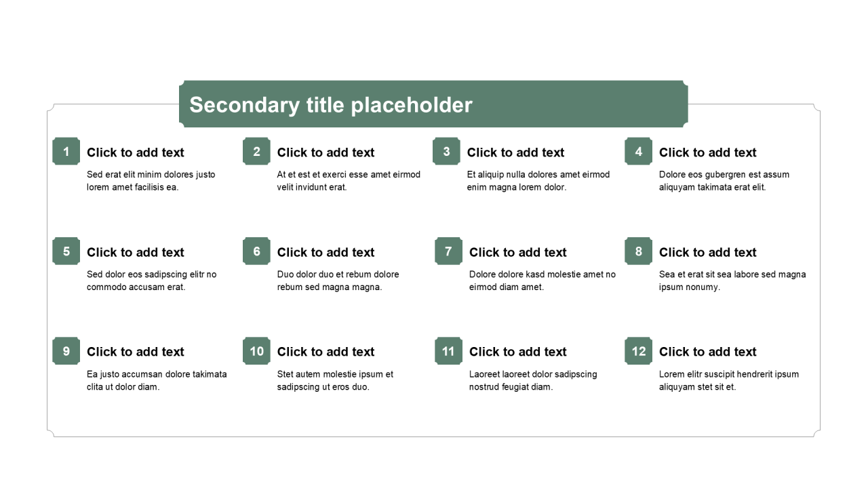Select the number 4 green badge

click(638, 151)
